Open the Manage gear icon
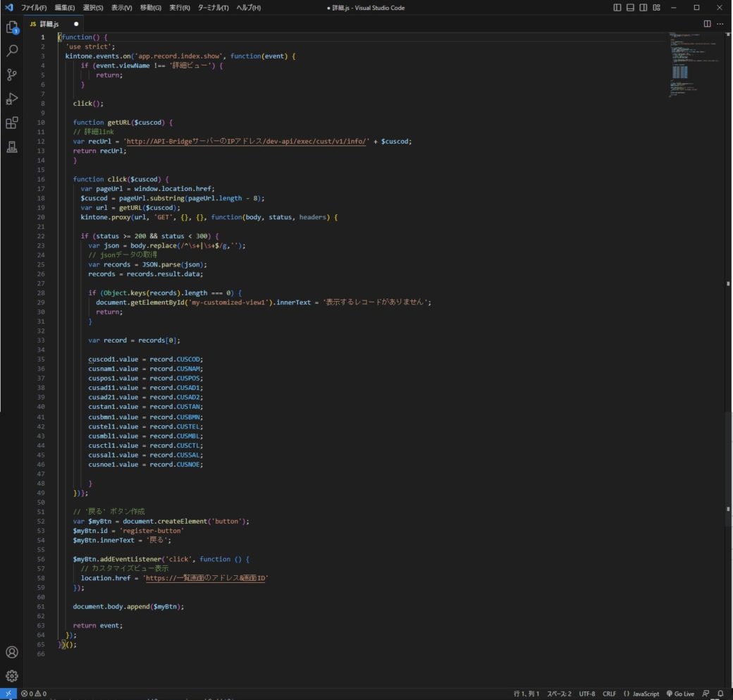 tap(11, 675)
